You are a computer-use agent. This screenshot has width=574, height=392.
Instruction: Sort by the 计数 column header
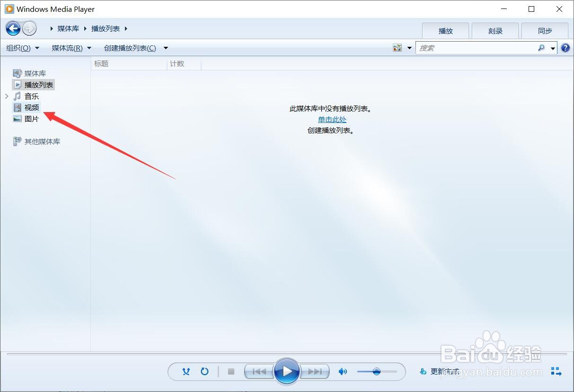click(184, 64)
